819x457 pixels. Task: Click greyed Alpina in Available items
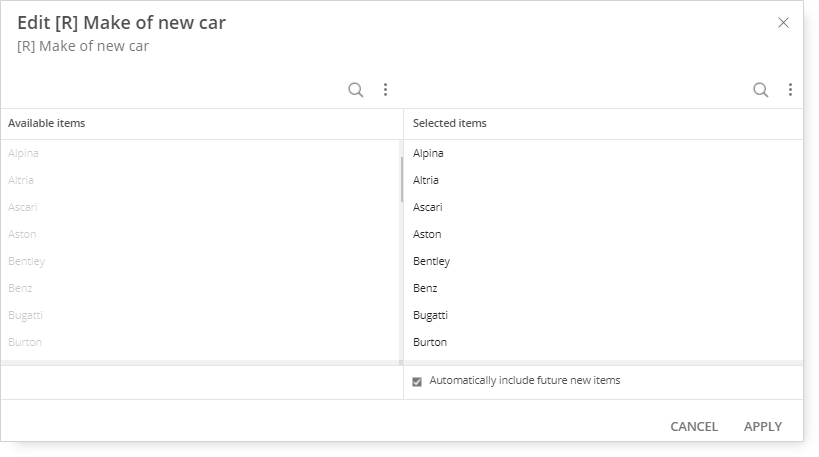point(23,153)
